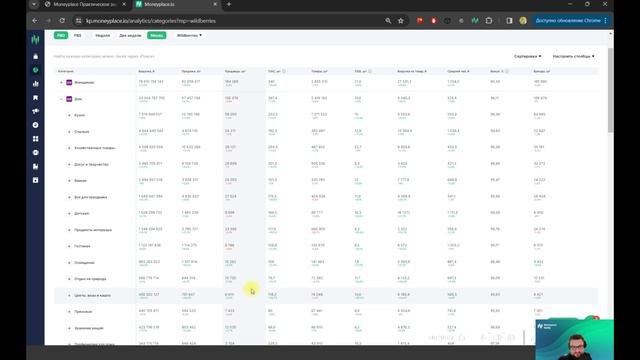Open the Хранение вещей category name

[x=89, y=328]
